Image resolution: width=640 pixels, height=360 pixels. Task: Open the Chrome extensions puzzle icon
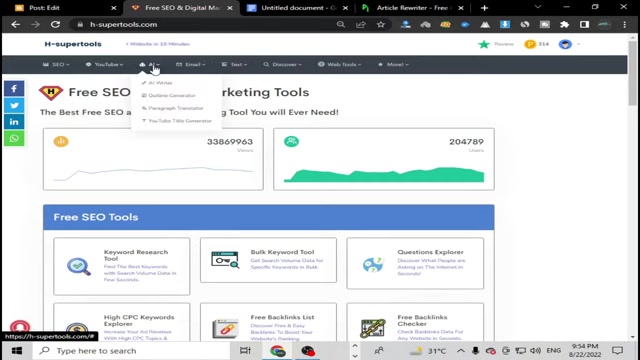tap(564, 24)
